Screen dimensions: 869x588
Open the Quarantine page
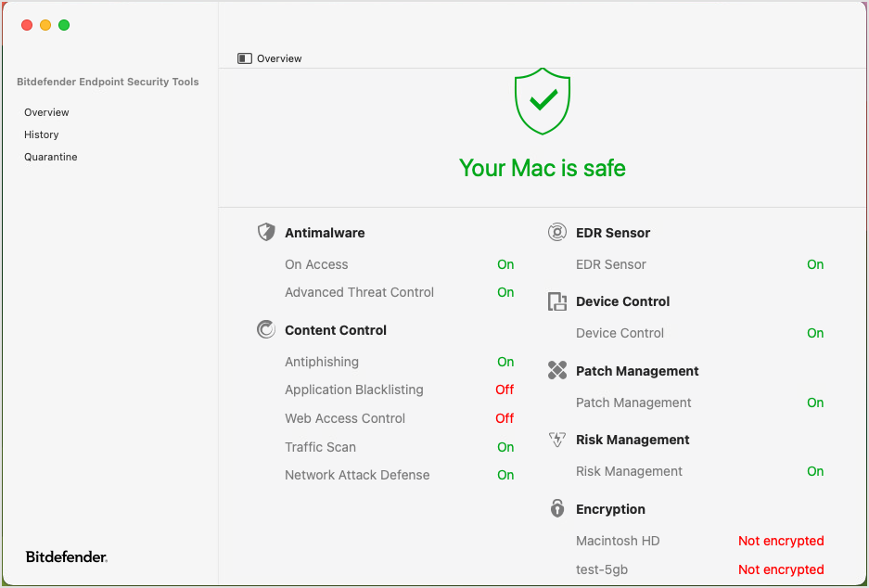coord(51,157)
